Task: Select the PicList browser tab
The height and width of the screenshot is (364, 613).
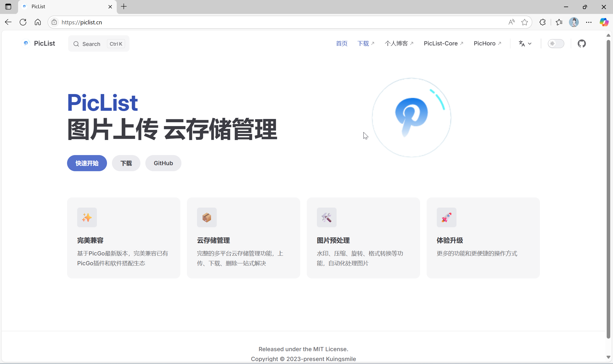Action: point(67,7)
